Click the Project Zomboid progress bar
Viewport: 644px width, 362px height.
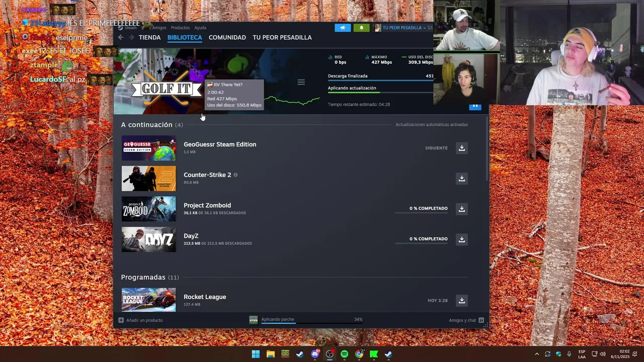[x=421, y=213]
